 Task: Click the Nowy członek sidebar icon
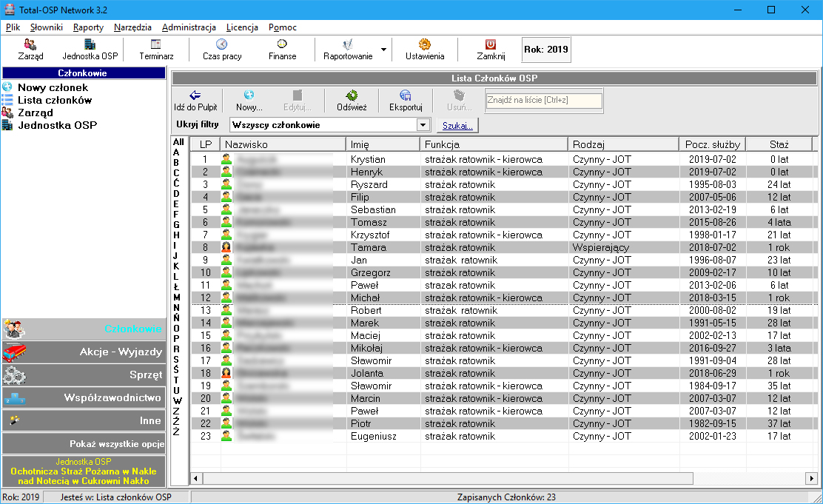tap(7, 87)
